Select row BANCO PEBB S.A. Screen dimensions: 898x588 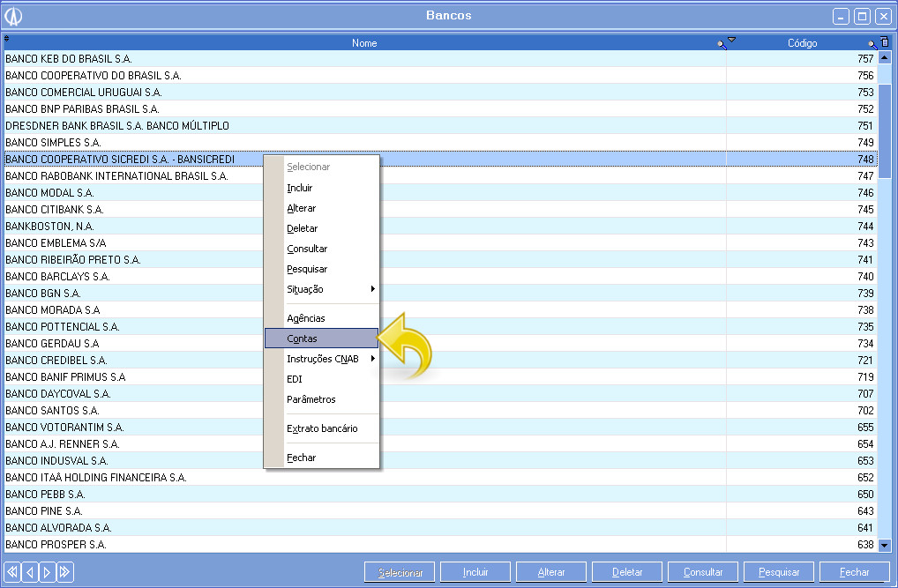(x=440, y=494)
